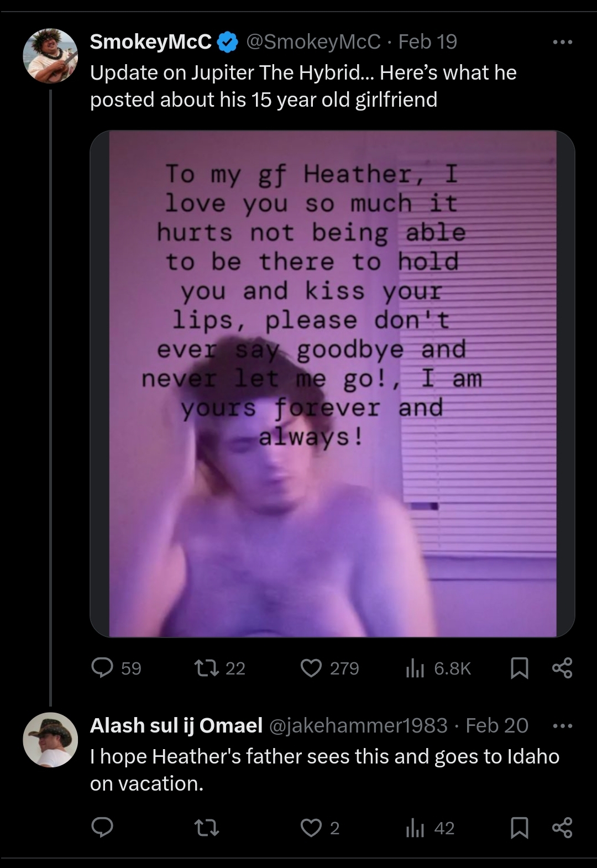Viewport: 597px width, 868px height.
Task: Open SmokeyMcC's profile avatar
Action: 50,56
